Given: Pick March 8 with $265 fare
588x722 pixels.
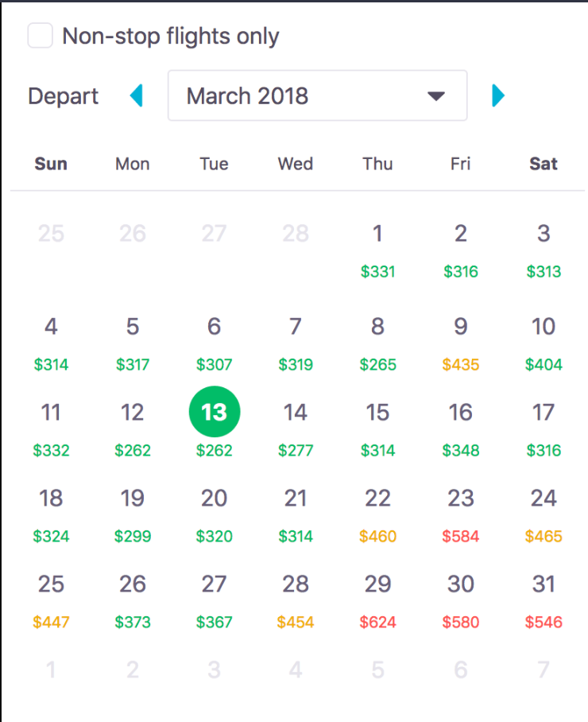Looking at the screenshot, I should tap(377, 340).
